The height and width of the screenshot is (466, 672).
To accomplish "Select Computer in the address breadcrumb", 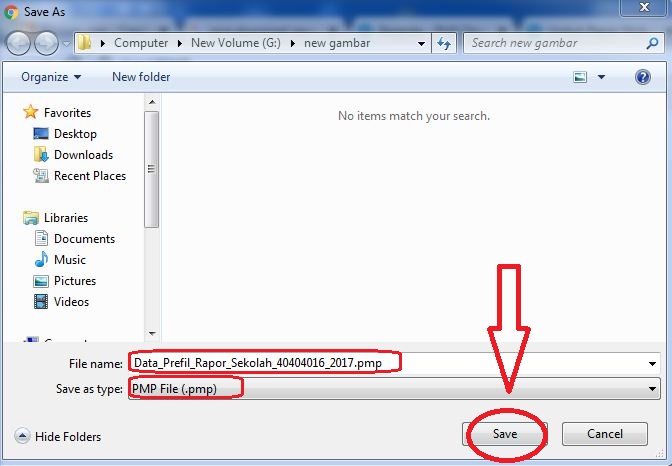I will 141,43.
